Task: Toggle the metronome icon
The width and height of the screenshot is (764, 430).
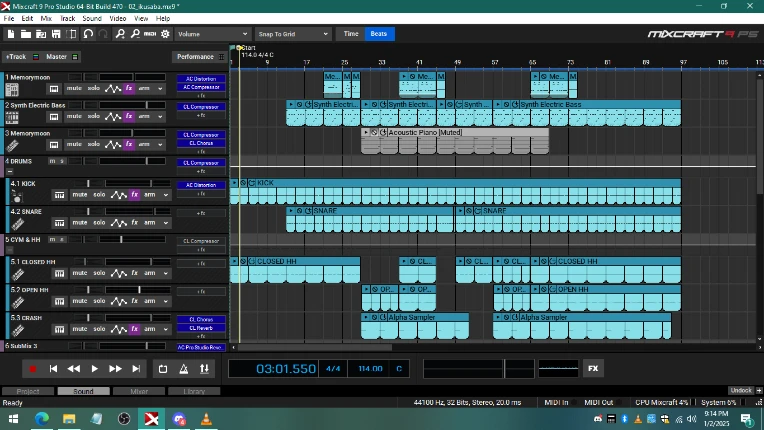Action: click(184, 369)
